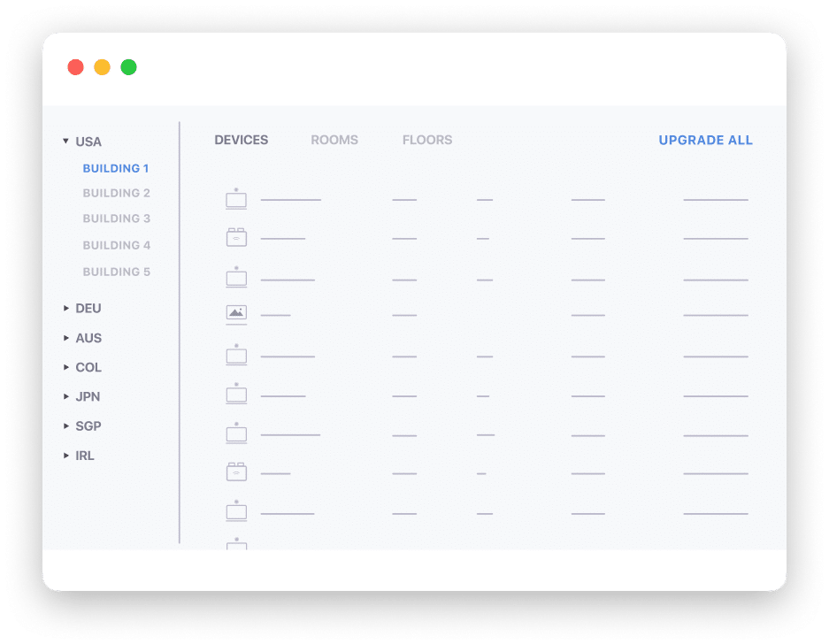Collapse the USA region tree
The width and height of the screenshot is (829, 644).
[65, 142]
